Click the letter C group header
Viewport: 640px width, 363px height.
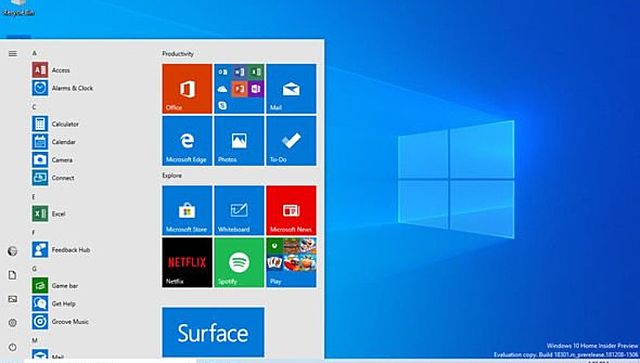(x=34, y=107)
